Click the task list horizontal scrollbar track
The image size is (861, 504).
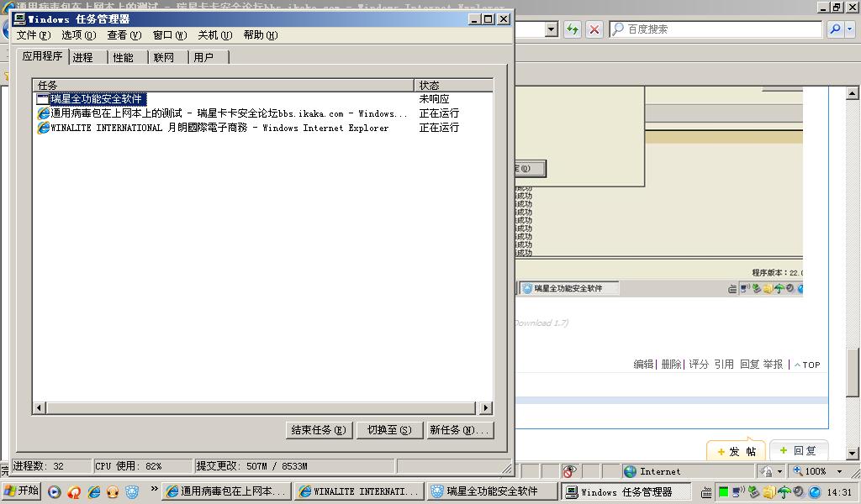pos(261,407)
